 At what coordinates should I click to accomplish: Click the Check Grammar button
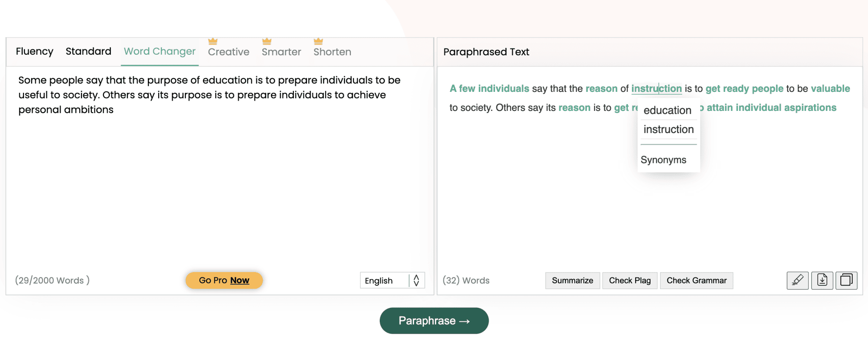[696, 281]
